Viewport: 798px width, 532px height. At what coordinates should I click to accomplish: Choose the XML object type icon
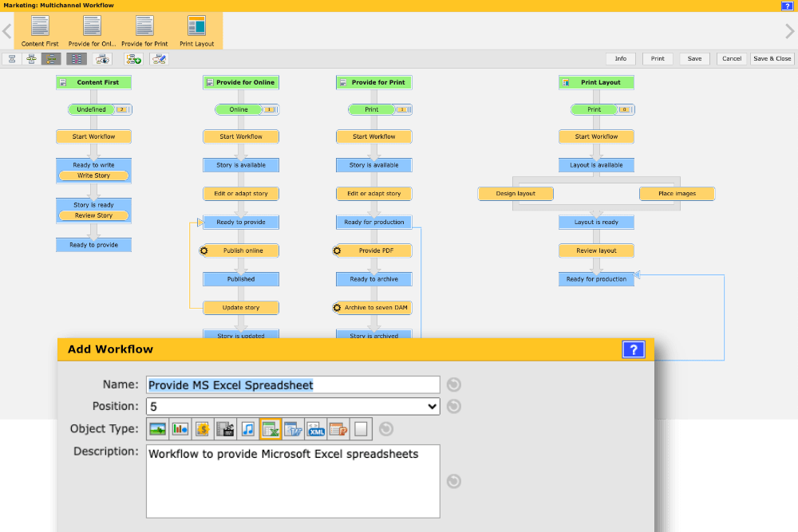(x=315, y=428)
